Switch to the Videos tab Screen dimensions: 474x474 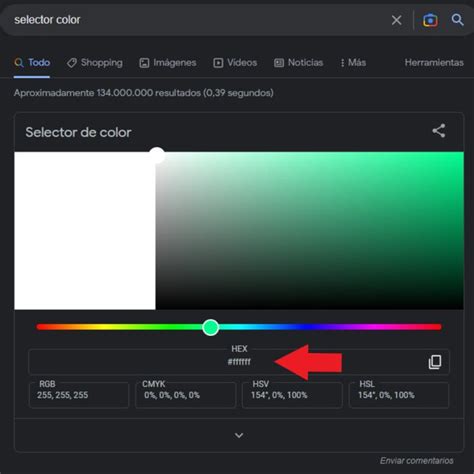click(235, 63)
